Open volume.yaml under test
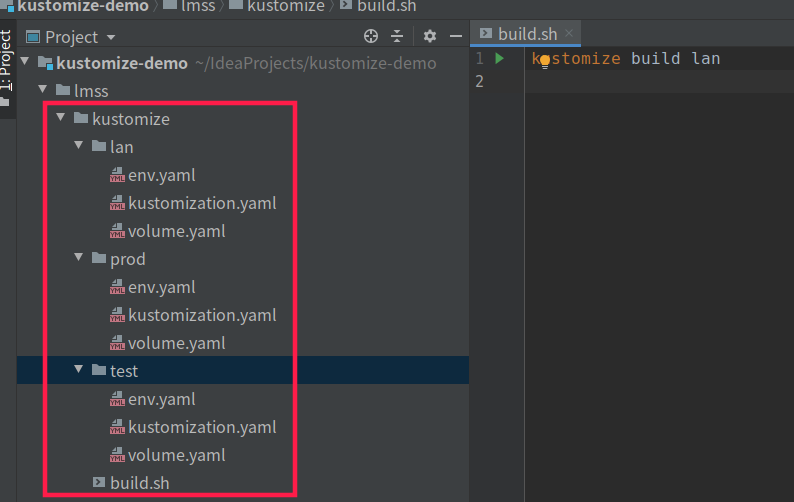Viewport: 794px width, 502px height. click(x=176, y=455)
